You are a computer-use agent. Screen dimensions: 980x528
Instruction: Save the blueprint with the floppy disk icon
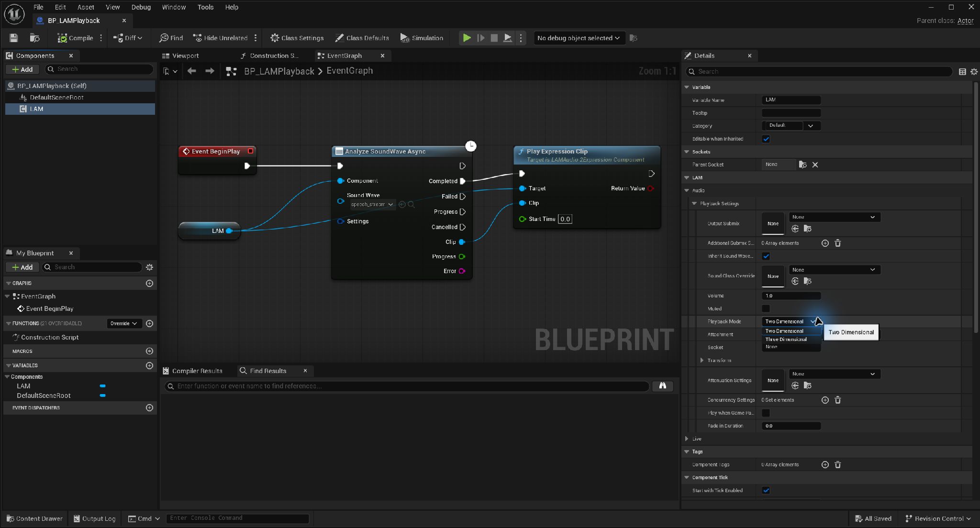[x=13, y=38]
